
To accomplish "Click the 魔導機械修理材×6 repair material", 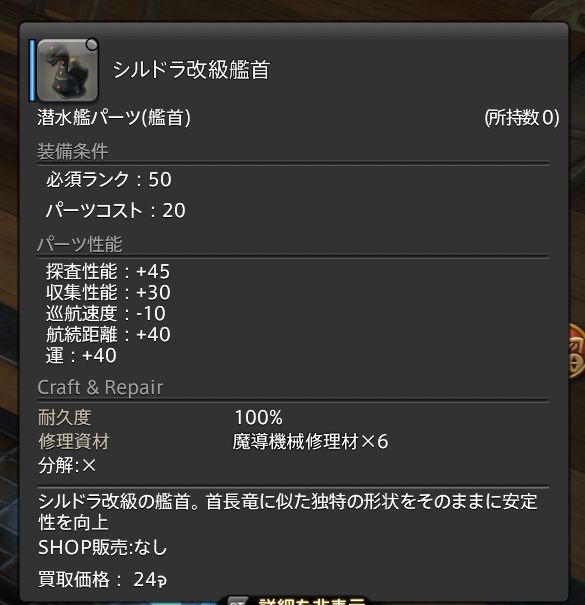I will point(310,441).
